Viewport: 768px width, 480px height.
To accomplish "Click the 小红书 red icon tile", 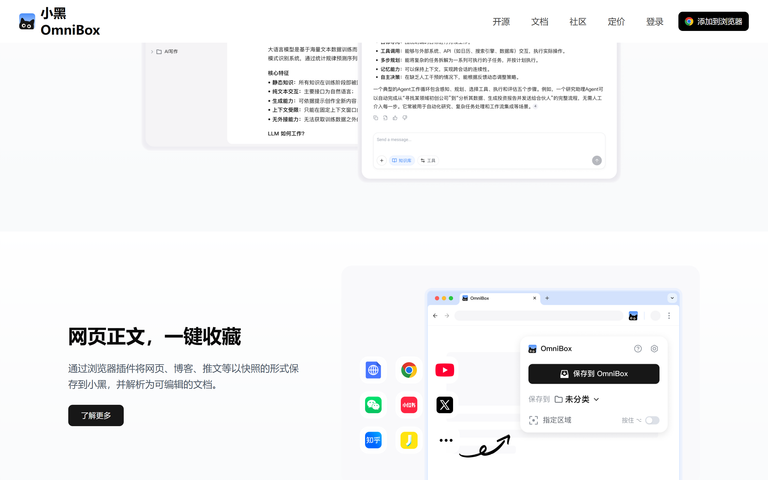I will pyautogui.click(x=409, y=405).
